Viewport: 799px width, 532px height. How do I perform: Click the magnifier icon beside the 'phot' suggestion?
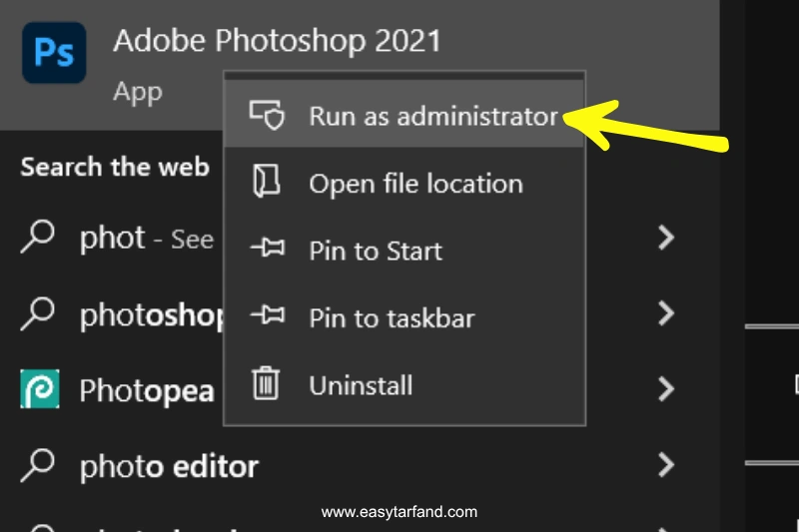pos(38,238)
